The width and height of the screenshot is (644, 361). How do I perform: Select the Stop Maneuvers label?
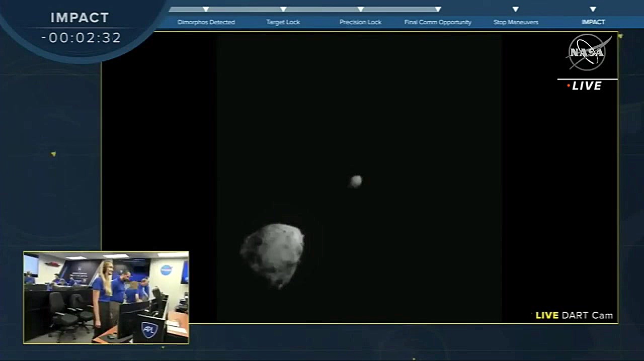click(516, 22)
